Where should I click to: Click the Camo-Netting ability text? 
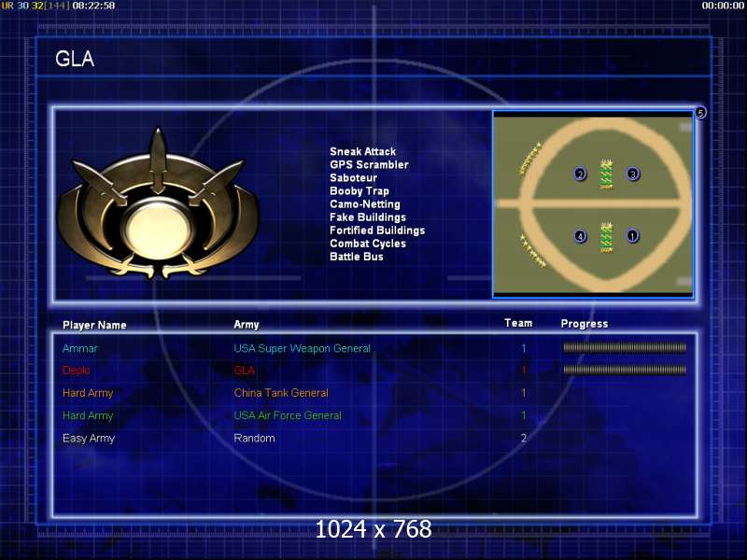(365, 203)
